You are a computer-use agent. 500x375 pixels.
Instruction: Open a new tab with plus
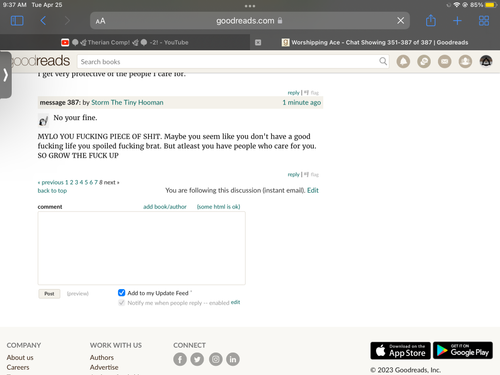457,21
